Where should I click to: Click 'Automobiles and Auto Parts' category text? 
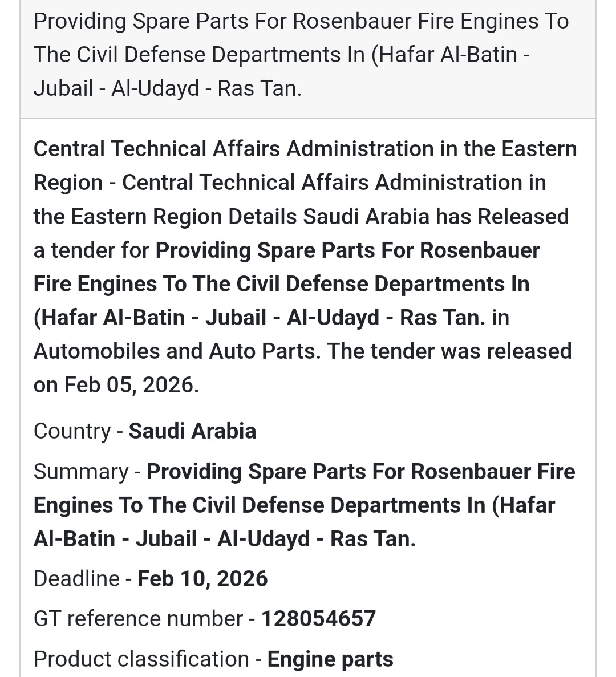coord(174,351)
